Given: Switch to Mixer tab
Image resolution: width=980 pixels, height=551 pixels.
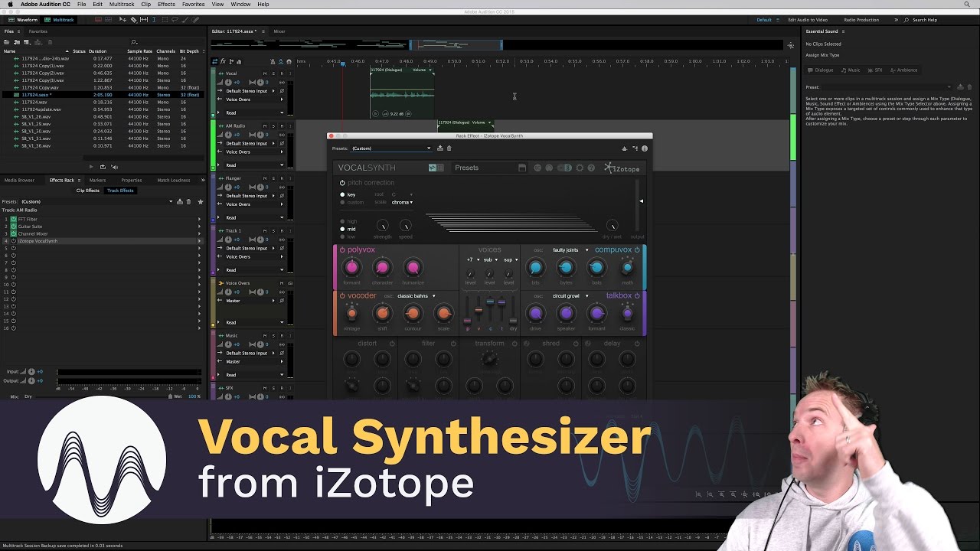Looking at the screenshot, I should [279, 31].
